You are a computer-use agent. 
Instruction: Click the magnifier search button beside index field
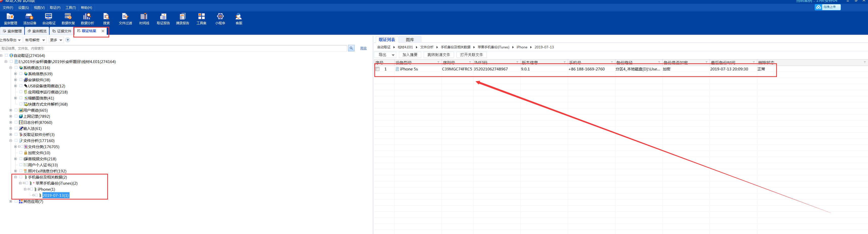(351, 48)
